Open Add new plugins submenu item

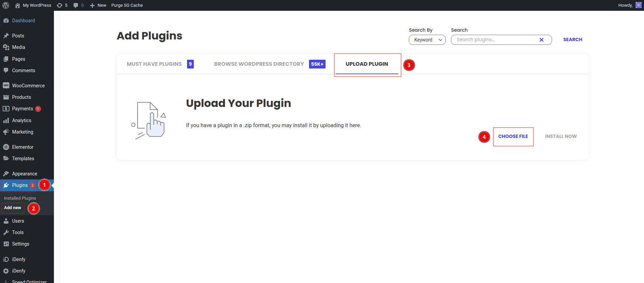click(x=12, y=208)
